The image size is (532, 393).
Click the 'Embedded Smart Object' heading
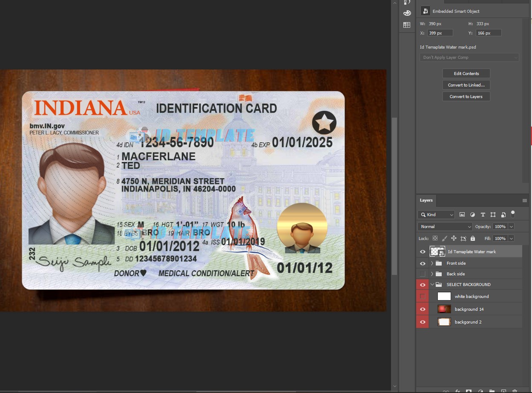coord(456,12)
